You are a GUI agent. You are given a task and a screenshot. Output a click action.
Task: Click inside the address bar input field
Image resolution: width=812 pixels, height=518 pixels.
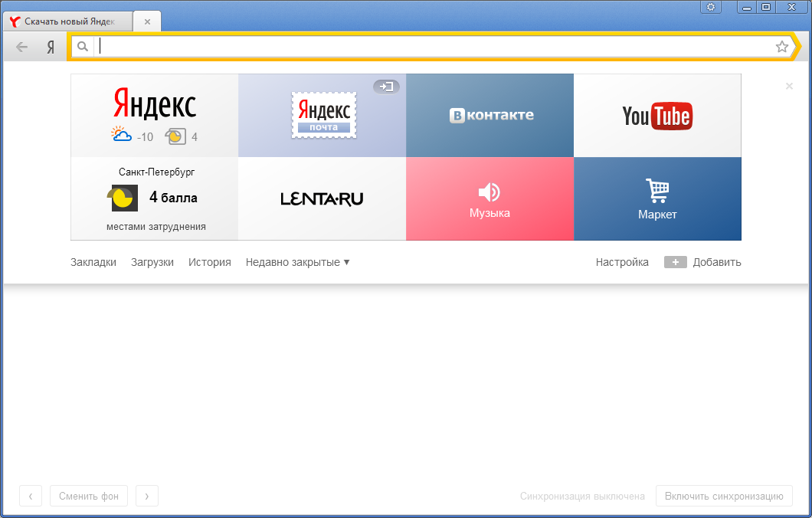tap(429, 47)
